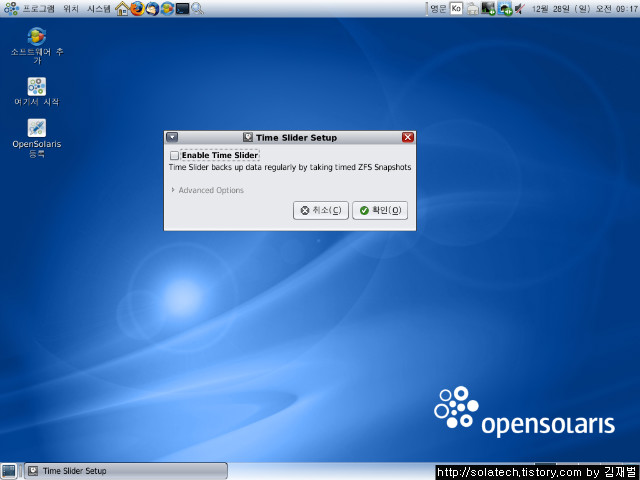Open the 여기서 시작 desktop icon
640x480 pixels.
click(x=37, y=91)
